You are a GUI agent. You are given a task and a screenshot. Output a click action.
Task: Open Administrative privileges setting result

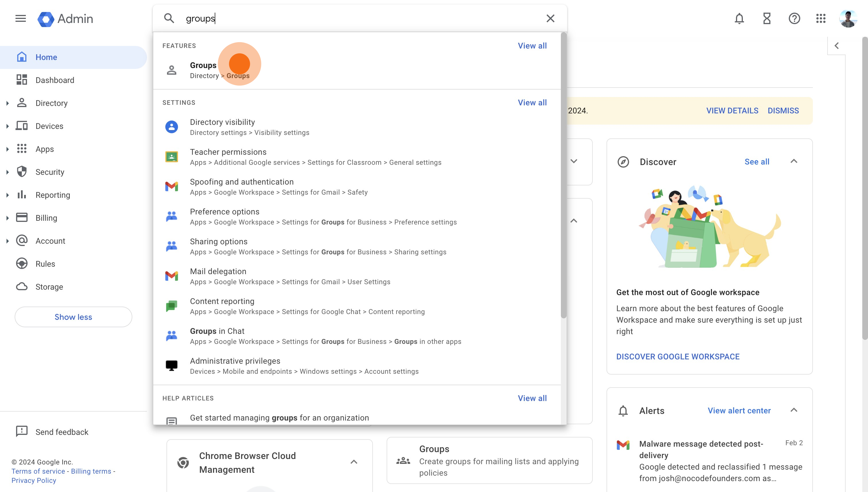tap(357, 366)
